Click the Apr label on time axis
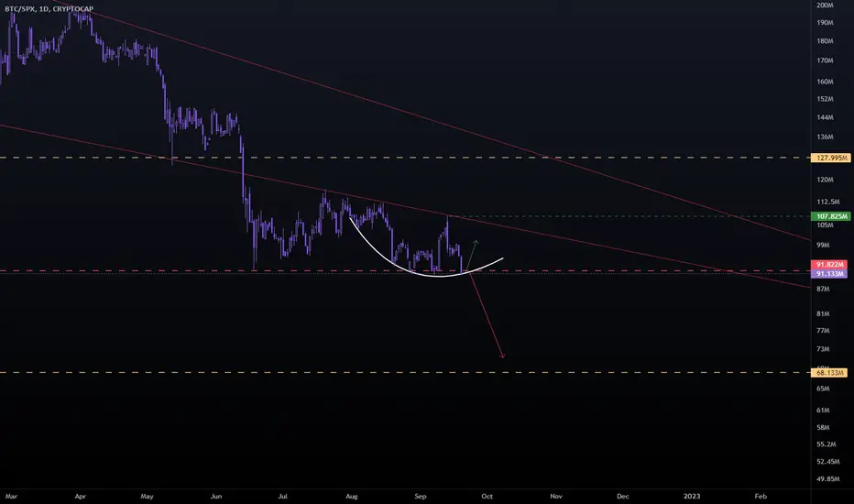Viewport: 854px width, 504px height. click(80, 497)
